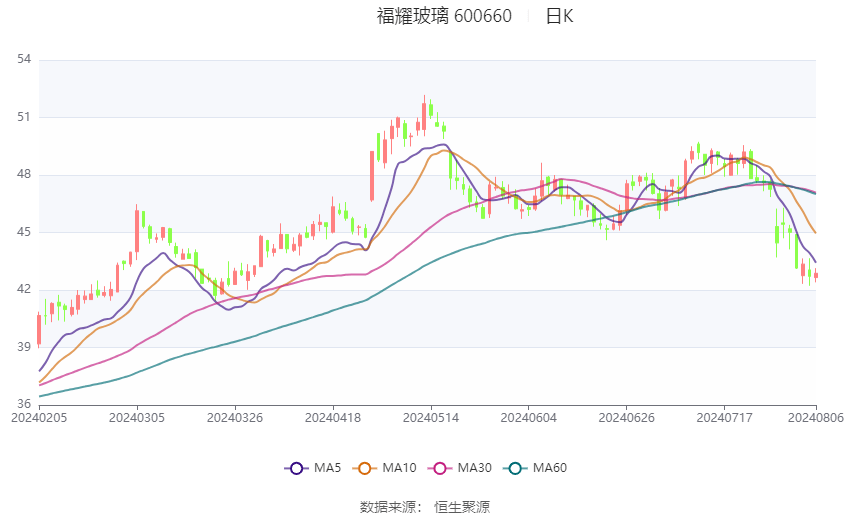Click the 36 price label on y-axis
Screen dimensions: 850x517
[x=25, y=405]
